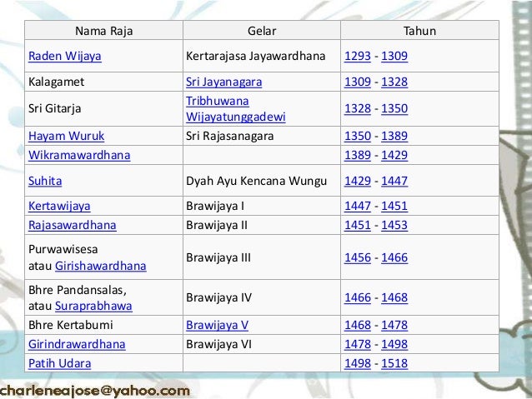Open the Sri Jayanagara link
Screen dimensions: 532x399
coord(224,82)
